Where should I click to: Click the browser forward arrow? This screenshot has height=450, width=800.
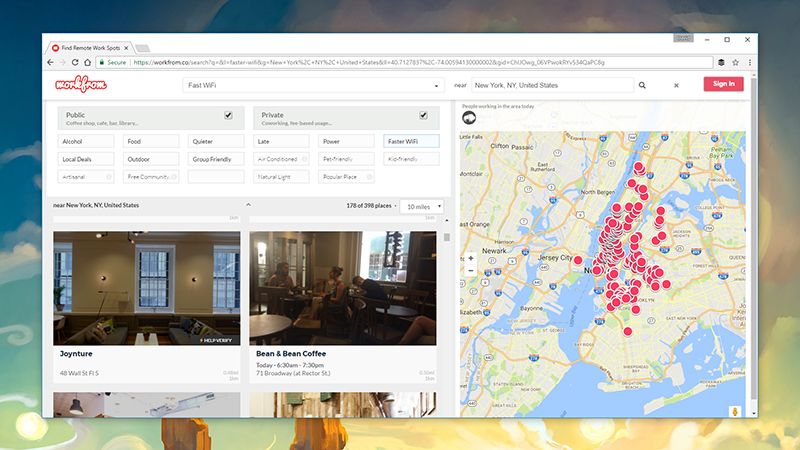coord(62,62)
